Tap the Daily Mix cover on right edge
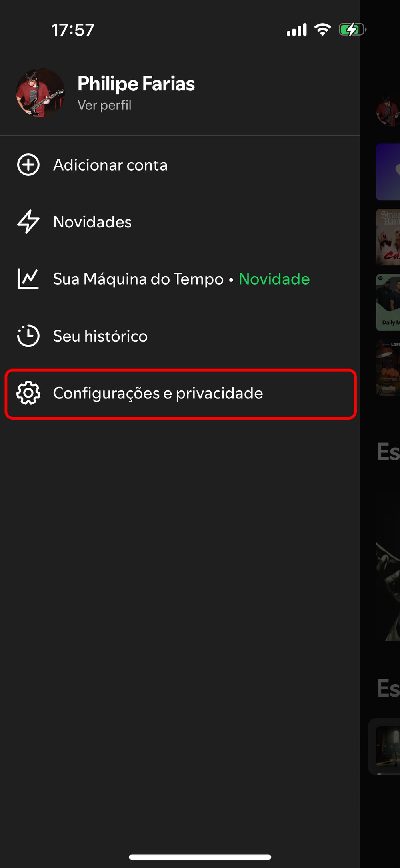 point(388,302)
